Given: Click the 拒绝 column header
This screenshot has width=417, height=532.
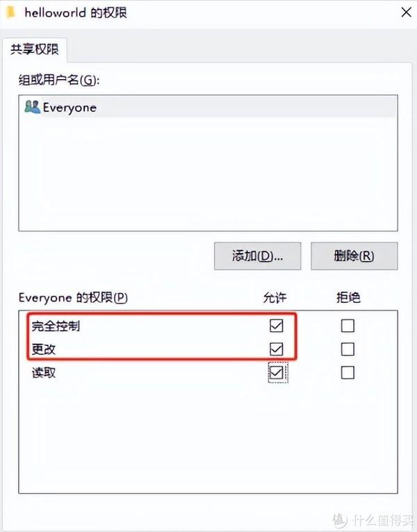Looking at the screenshot, I should tap(348, 297).
